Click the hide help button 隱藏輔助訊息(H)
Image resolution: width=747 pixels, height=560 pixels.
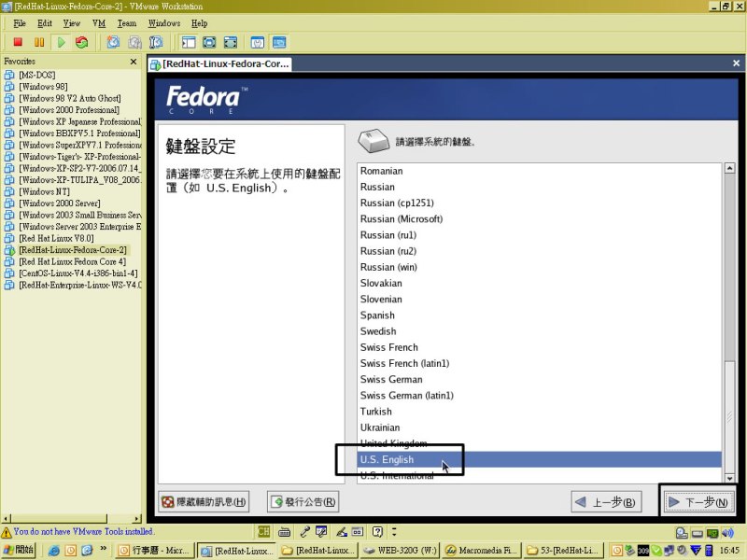(204, 502)
